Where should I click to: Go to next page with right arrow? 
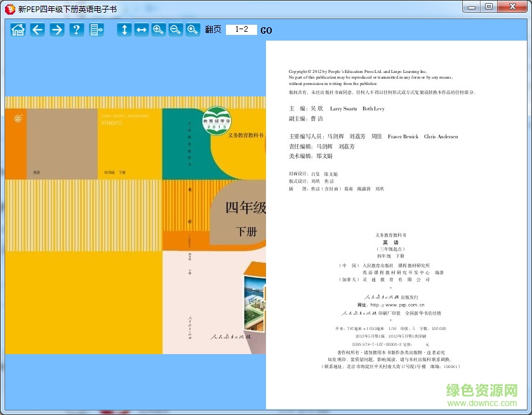57,29
